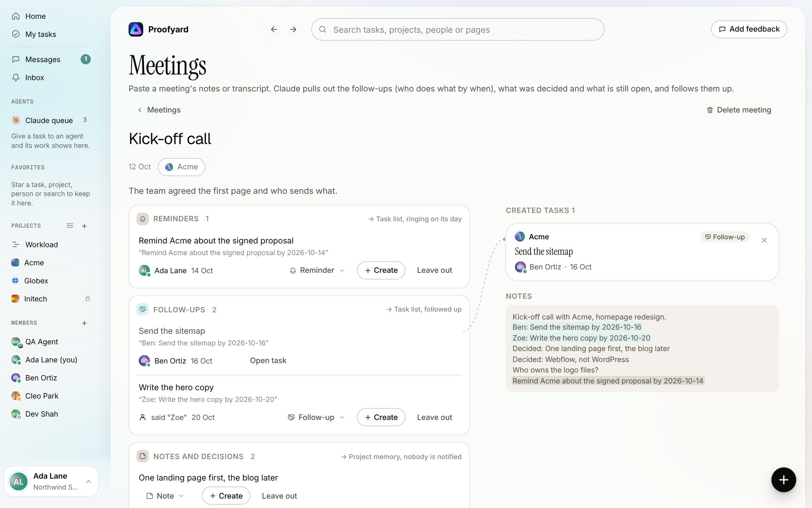
Task: Select Ben Ortiz in the members list
Action: (x=51, y=378)
